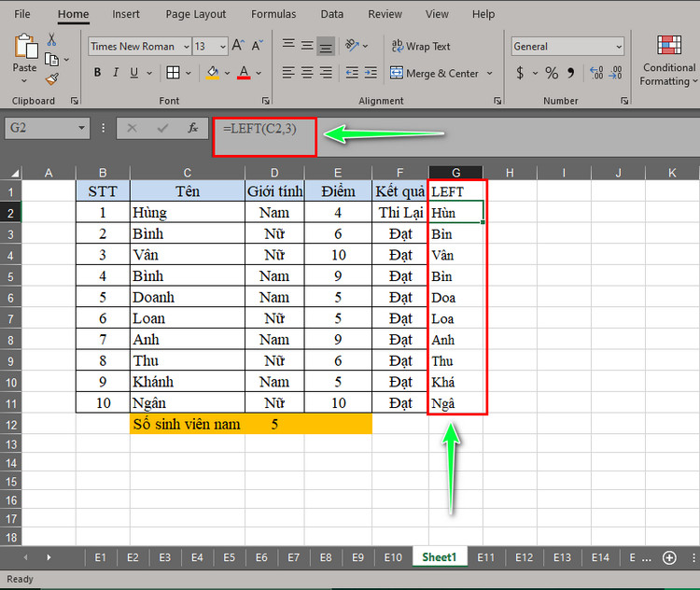The height and width of the screenshot is (590, 700).
Task: Open the File tab
Action: click(22, 14)
